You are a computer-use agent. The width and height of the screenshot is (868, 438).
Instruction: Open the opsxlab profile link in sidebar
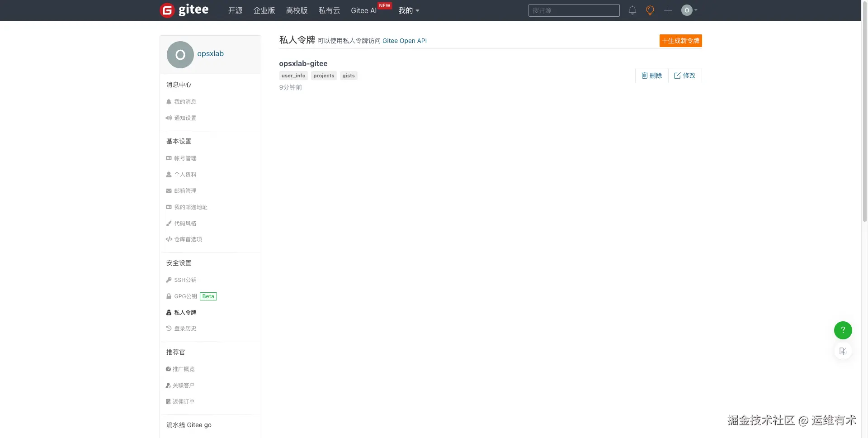[x=210, y=53]
